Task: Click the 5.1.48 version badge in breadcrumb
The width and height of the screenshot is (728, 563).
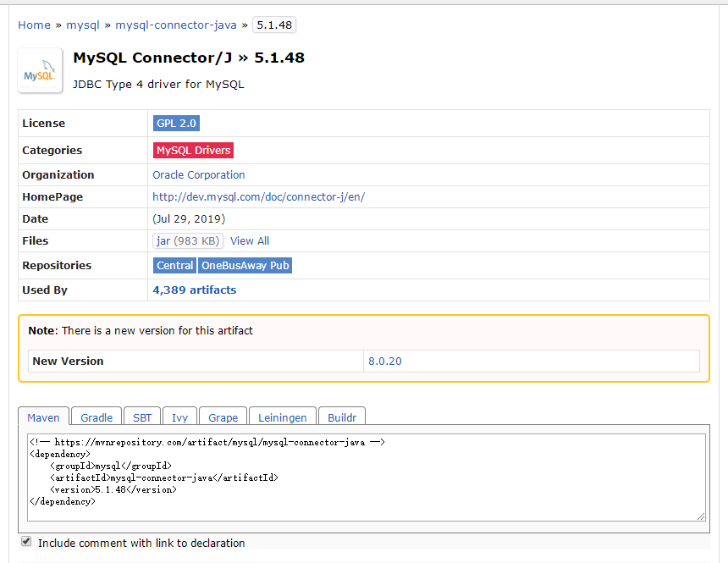Action: click(273, 25)
